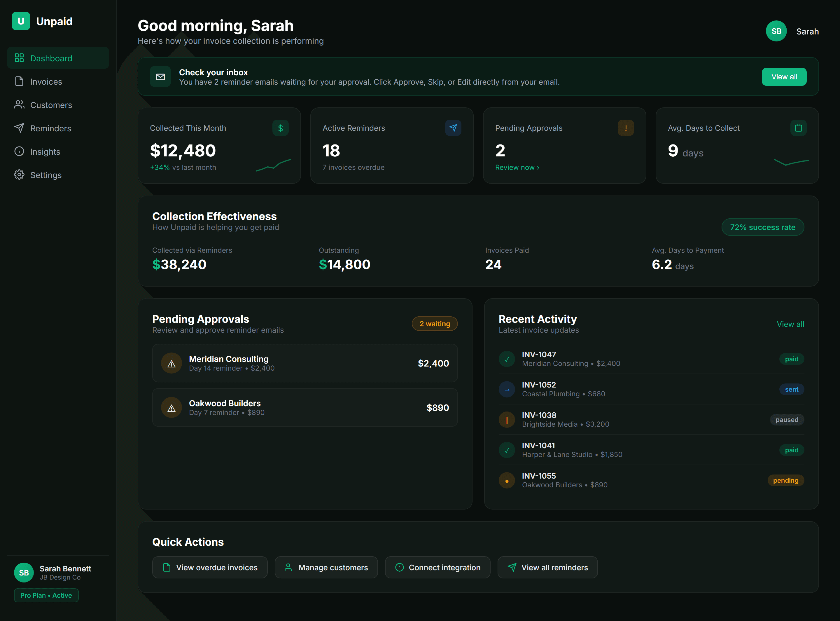
Task: Click the Unpaid "U" logo icon
Action: (x=21, y=21)
